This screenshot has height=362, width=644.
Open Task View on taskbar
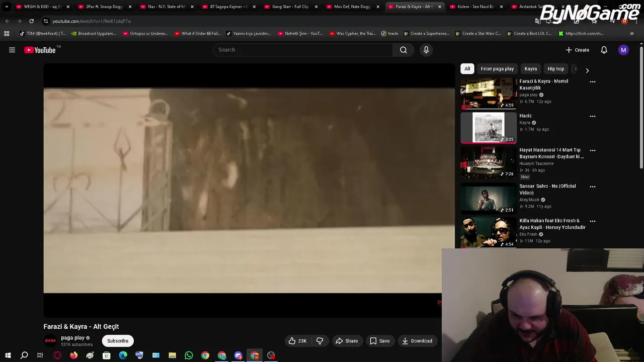click(40, 355)
